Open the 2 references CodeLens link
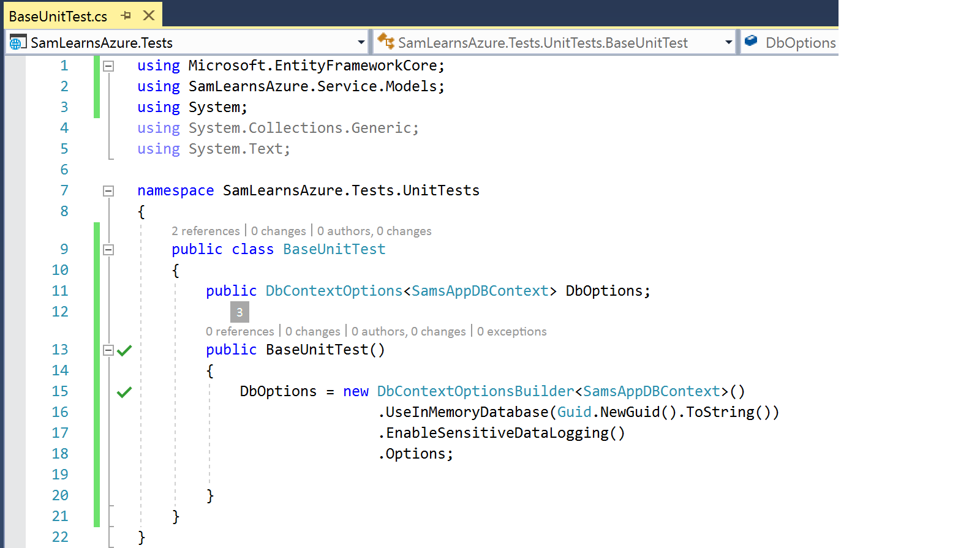This screenshot has height=548, width=980. tap(206, 231)
